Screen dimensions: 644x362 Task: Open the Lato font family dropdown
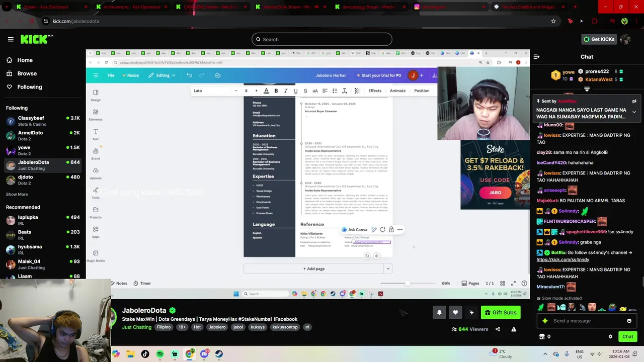tap(211, 91)
